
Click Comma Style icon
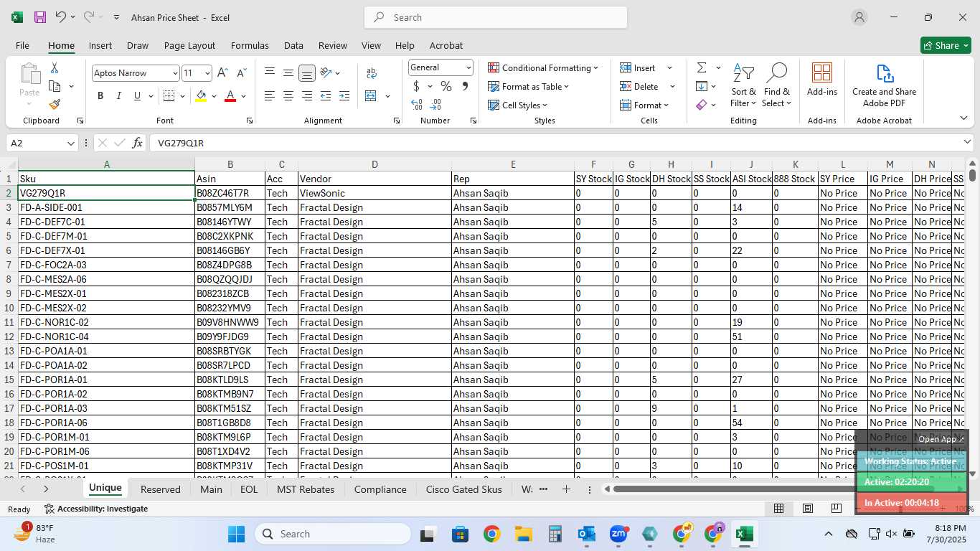pyautogui.click(x=465, y=86)
